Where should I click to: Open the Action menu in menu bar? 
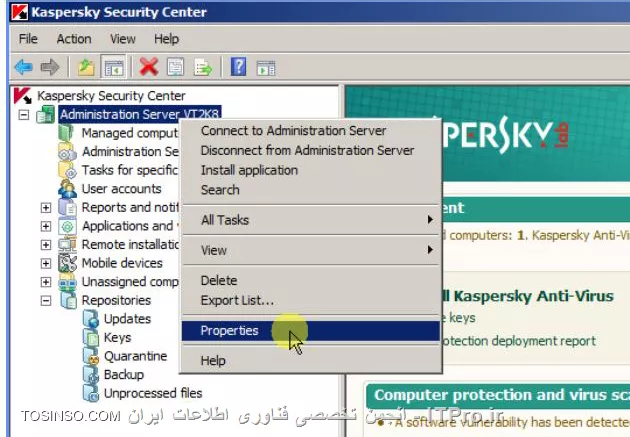click(74, 39)
